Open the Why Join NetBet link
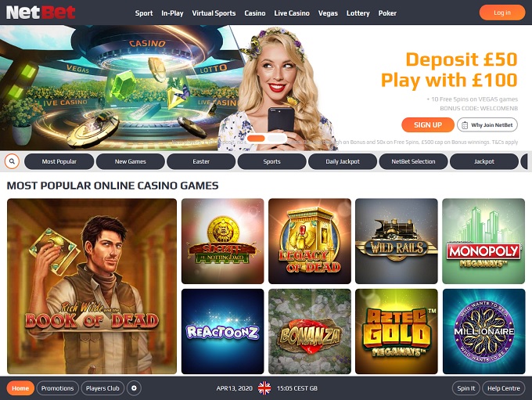The image size is (532, 400). (487, 125)
